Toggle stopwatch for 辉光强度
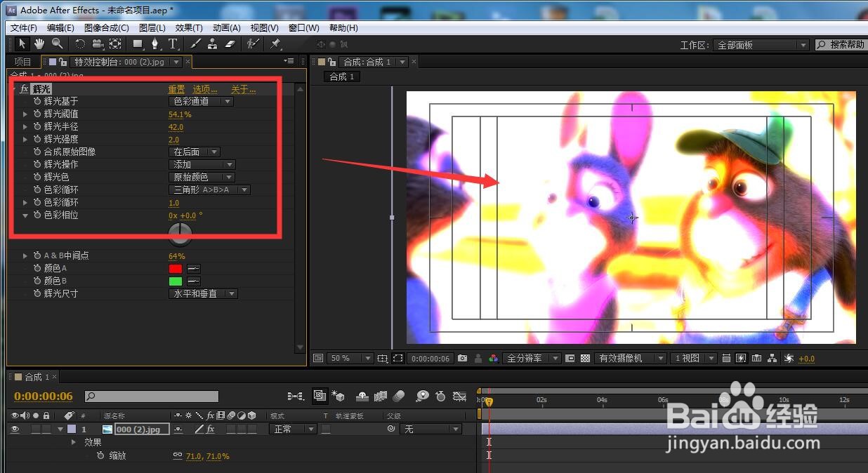 click(x=37, y=139)
